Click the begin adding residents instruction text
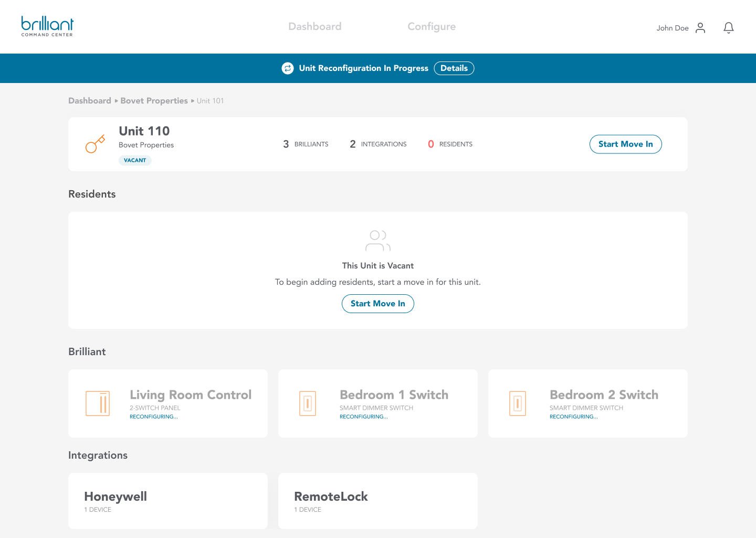The image size is (756, 538). click(378, 282)
